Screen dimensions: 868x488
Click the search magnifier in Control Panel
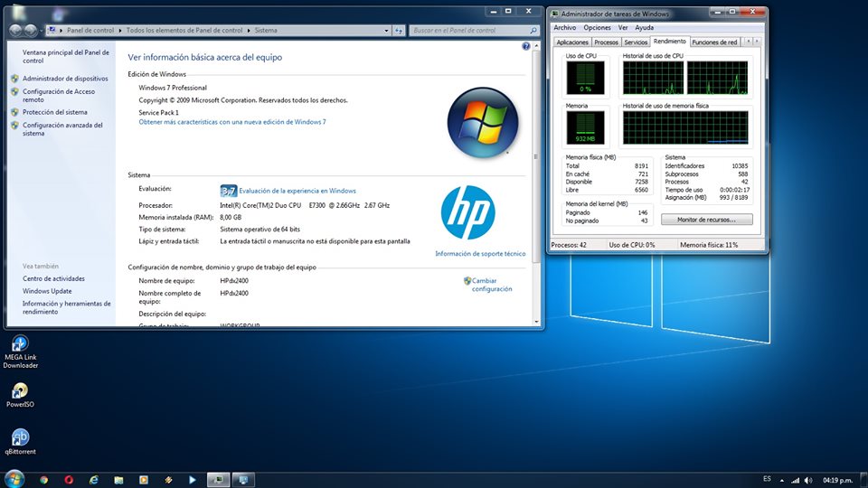533,31
